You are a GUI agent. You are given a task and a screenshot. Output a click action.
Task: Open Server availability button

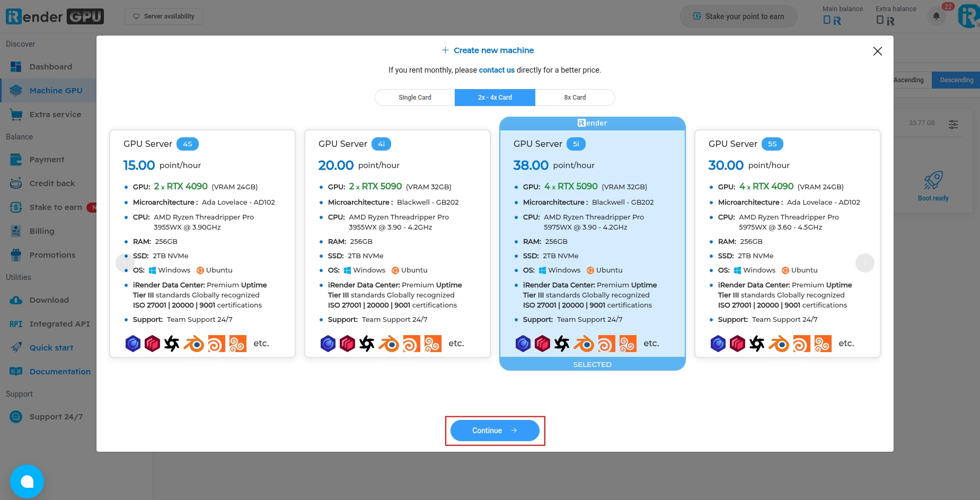click(x=164, y=16)
